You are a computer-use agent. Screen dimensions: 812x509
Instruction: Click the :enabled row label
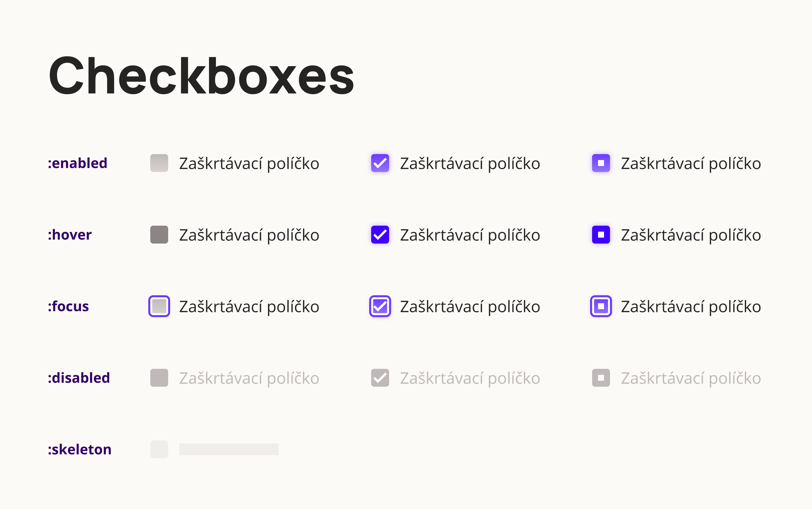(x=78, y=163)
